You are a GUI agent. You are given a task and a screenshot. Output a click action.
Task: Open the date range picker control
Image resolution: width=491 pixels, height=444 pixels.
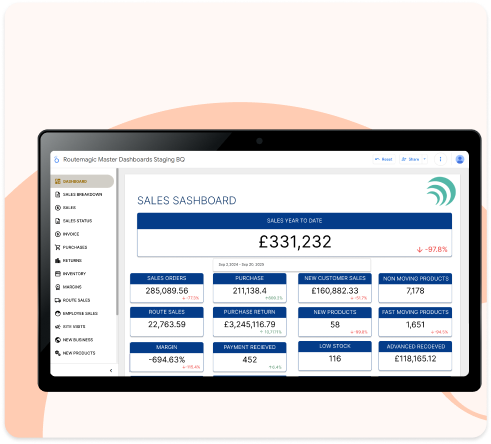pos(292,265)
